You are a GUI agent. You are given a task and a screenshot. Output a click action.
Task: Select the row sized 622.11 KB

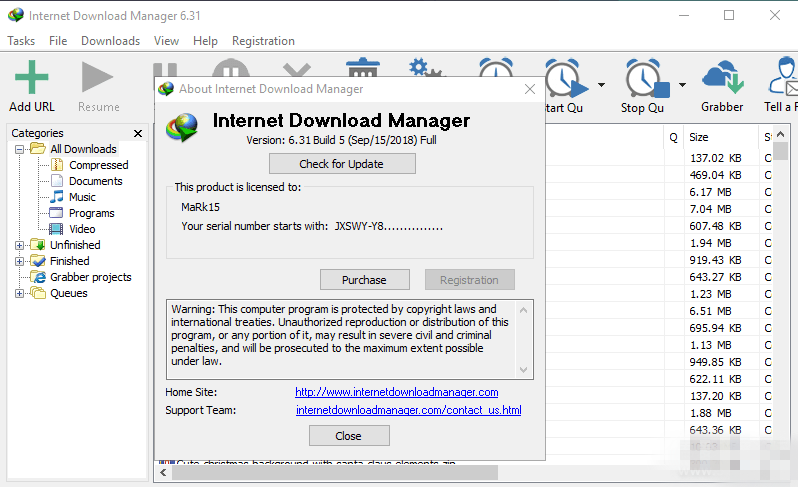click(x=715, y=379)
